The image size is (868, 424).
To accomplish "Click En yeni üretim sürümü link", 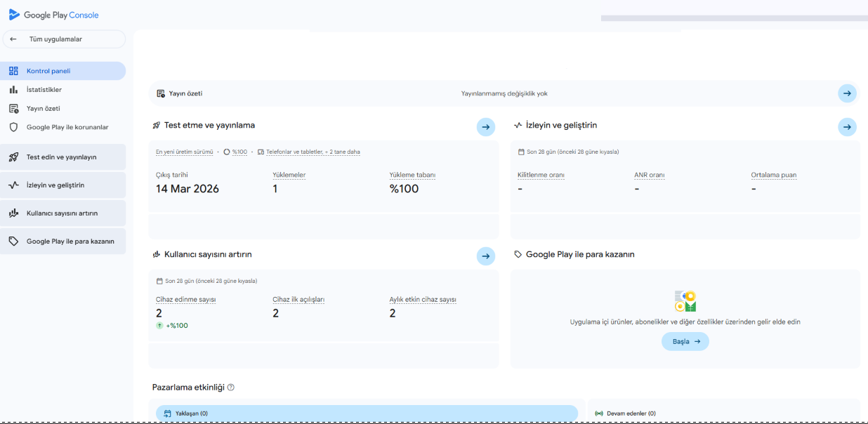I will point(184,152).
